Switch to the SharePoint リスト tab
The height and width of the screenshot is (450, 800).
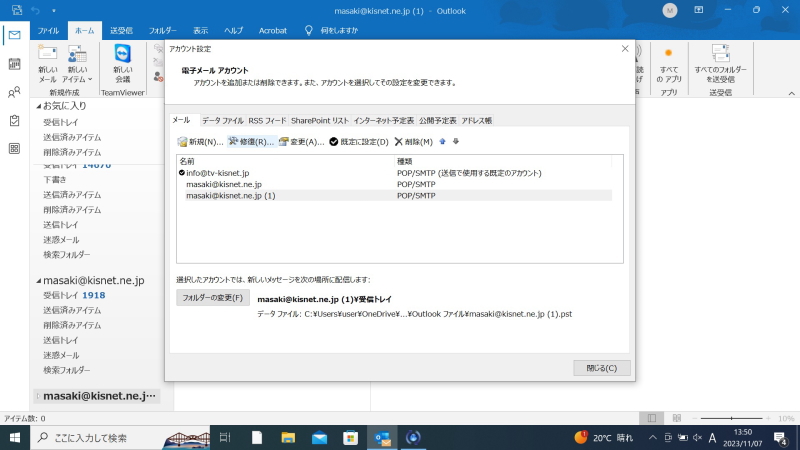click(320, 120)
